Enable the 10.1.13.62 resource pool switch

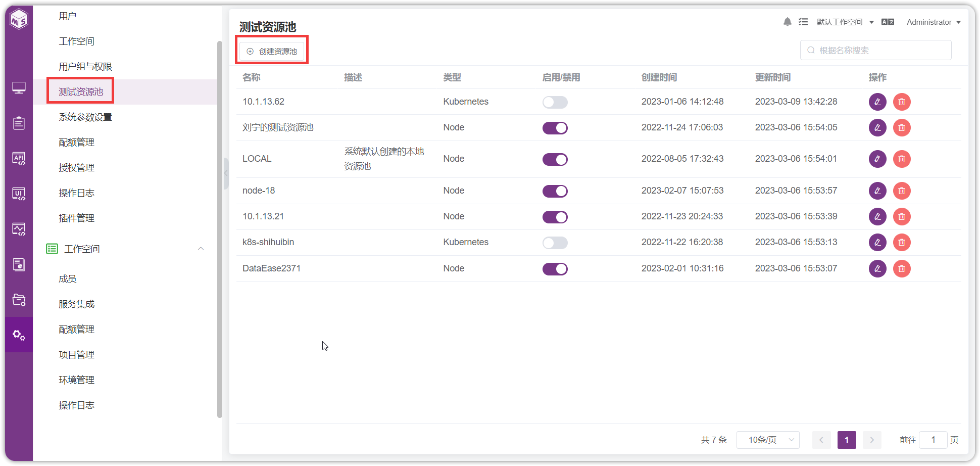coord(555,102)
